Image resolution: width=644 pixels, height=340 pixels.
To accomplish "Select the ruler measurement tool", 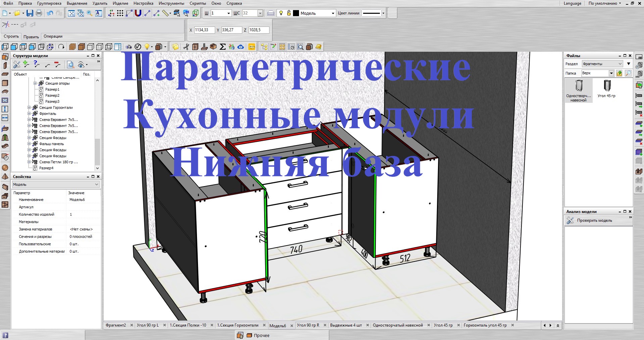I will [x=165, y=13].
